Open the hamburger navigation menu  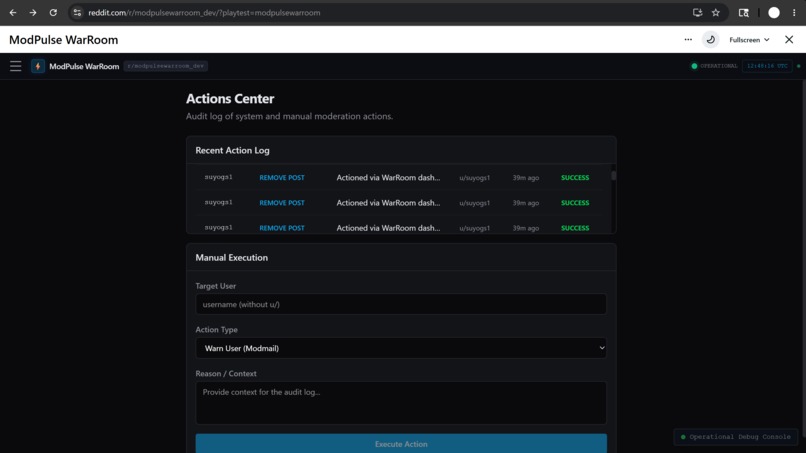[15, 66]
